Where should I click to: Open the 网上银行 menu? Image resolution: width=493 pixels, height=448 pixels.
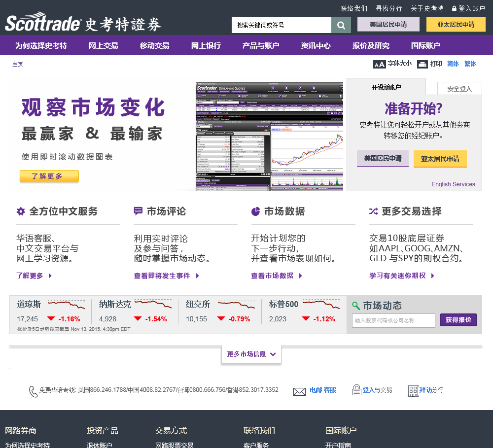tap(206, 45)
